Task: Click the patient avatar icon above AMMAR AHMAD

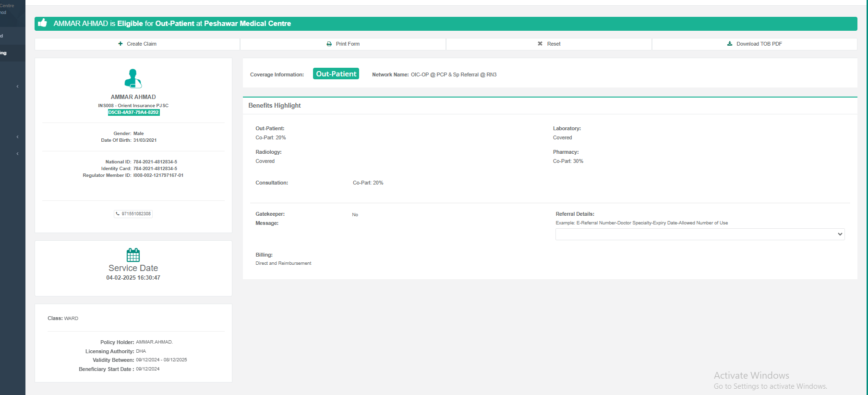Action: [133, 78]
